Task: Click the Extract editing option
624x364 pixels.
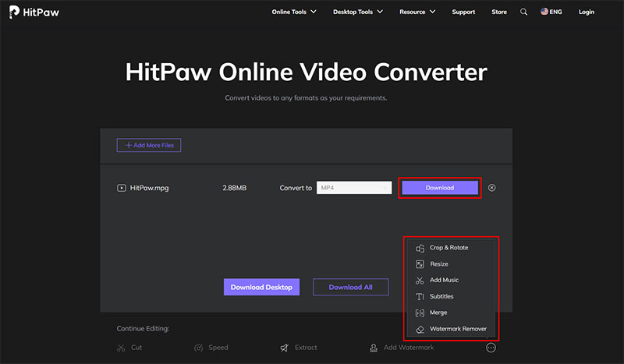Action: [306, 348]
